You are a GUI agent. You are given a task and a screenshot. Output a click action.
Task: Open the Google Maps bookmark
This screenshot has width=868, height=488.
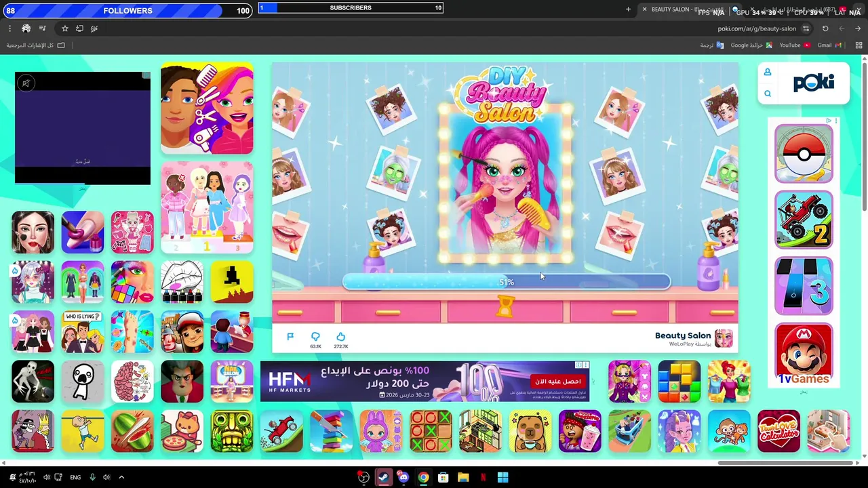coord(751,45)
